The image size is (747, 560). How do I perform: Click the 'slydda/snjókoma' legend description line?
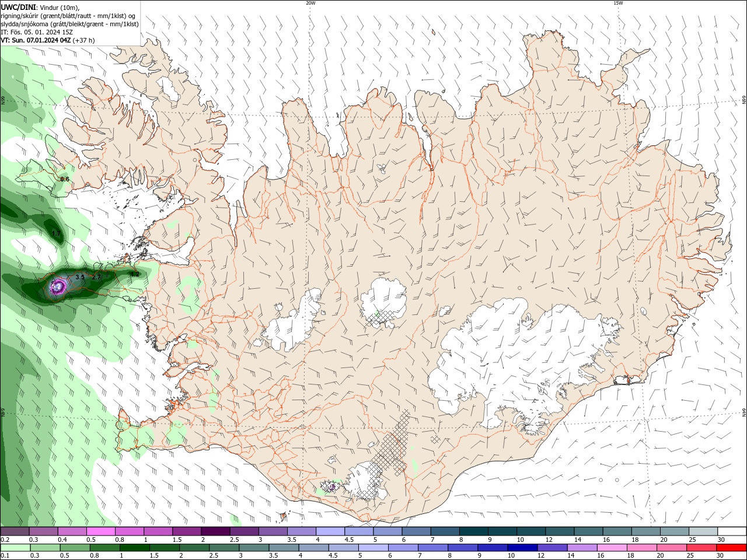(69, 24)
